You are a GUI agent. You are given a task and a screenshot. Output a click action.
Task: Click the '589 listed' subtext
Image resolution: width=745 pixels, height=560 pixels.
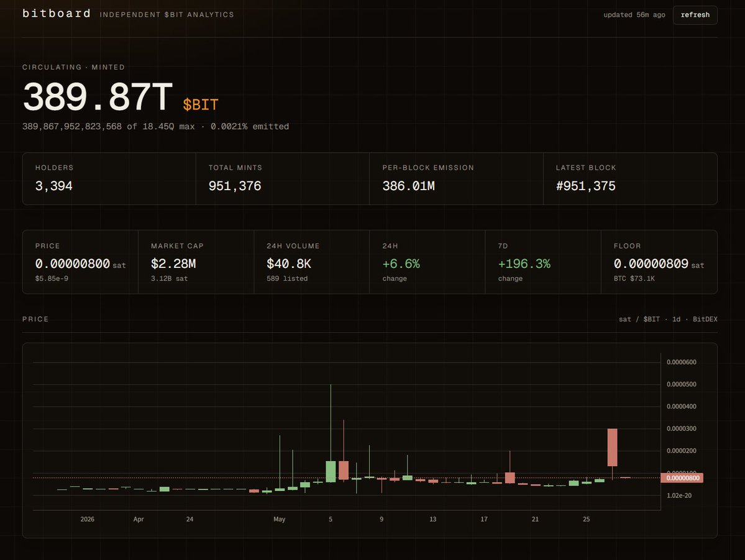(287, 278)
